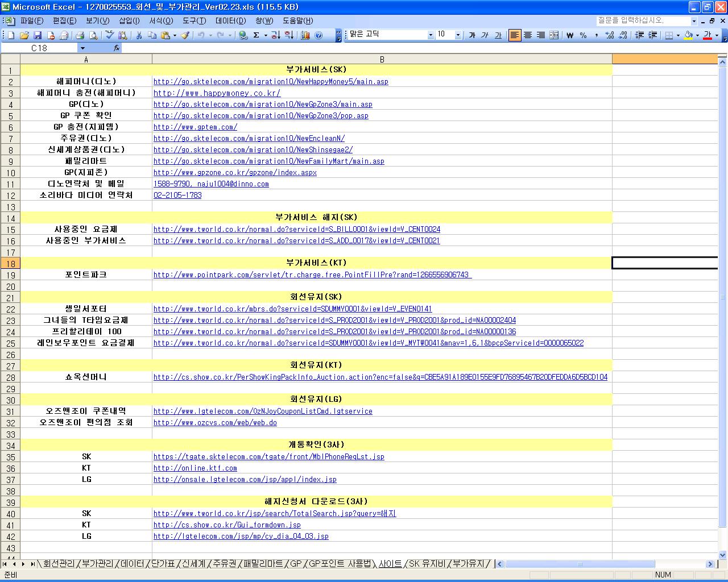Viewport: 728px width, 582px height.
Task: Run the spelling check icon
Action: (109, 35)
